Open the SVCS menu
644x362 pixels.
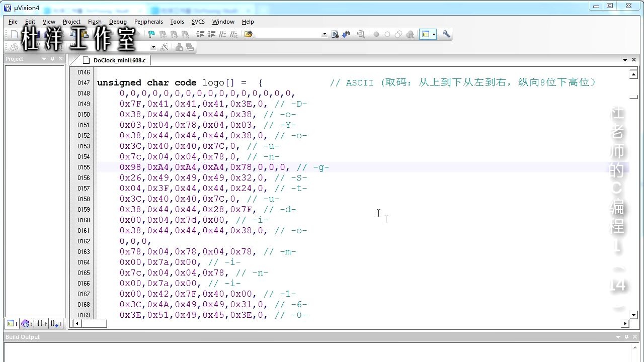198,22
